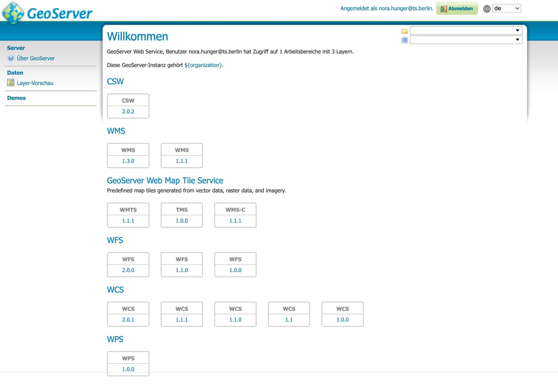Open the de language dropdown
This screenshot has height=392, width=558.
[x=506, y=8]
